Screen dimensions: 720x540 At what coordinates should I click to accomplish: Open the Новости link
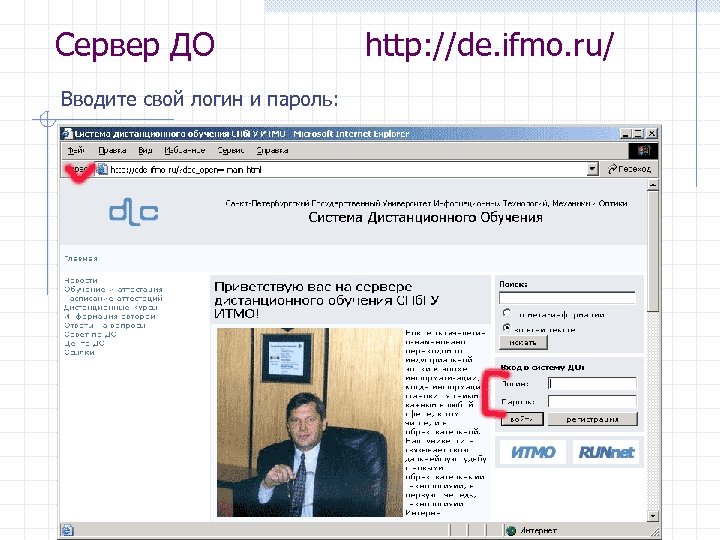[x=81, y=280]
